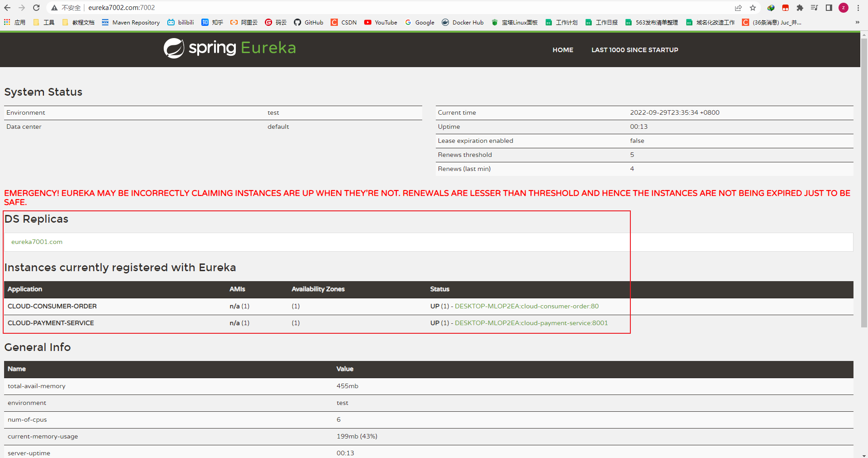Click the Renews threshold row label
Screen dimensions: 868x458
465,155
